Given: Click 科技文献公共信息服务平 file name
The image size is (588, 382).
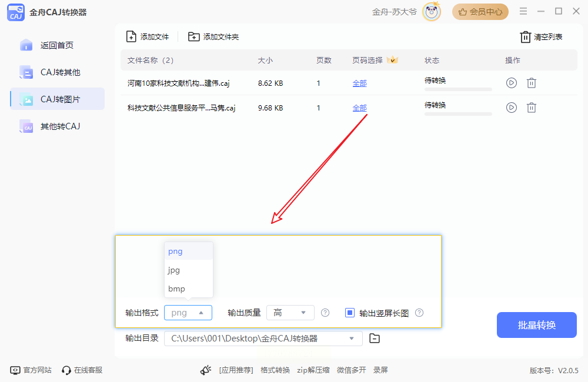Looking at the screenshot, I should pos(182,108).
